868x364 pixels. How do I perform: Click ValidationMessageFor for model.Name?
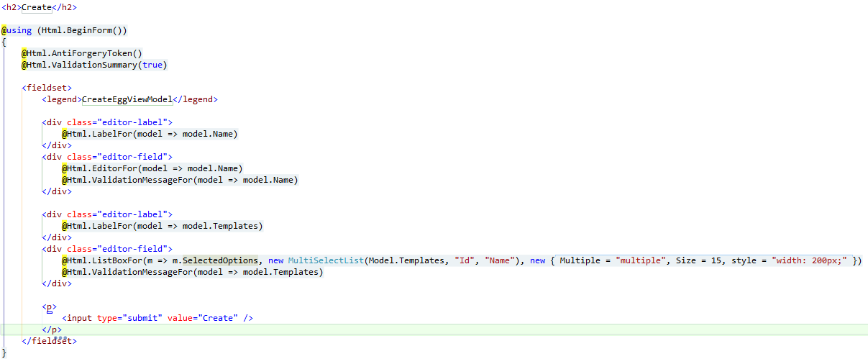[180, 180]
